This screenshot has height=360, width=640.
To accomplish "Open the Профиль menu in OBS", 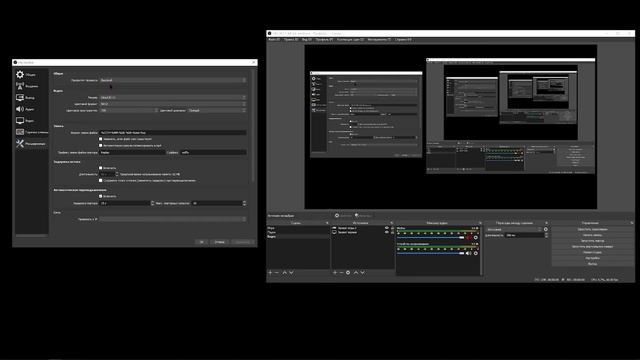I will point(324,40).
